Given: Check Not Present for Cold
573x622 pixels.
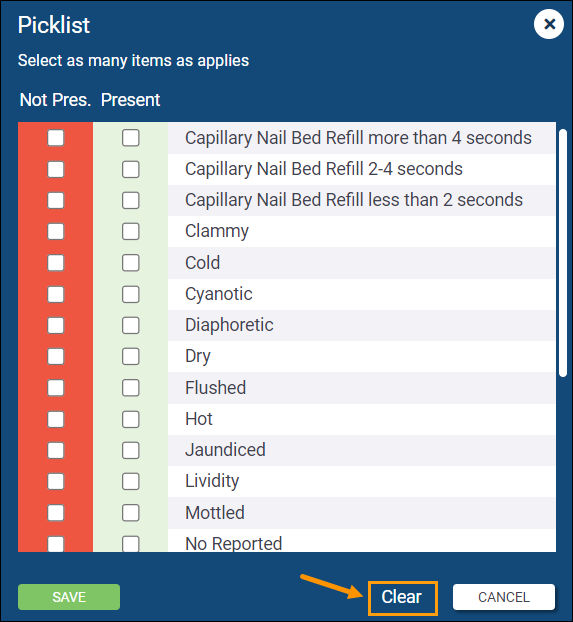Looking at the screenshot, I should pos(56,263).
